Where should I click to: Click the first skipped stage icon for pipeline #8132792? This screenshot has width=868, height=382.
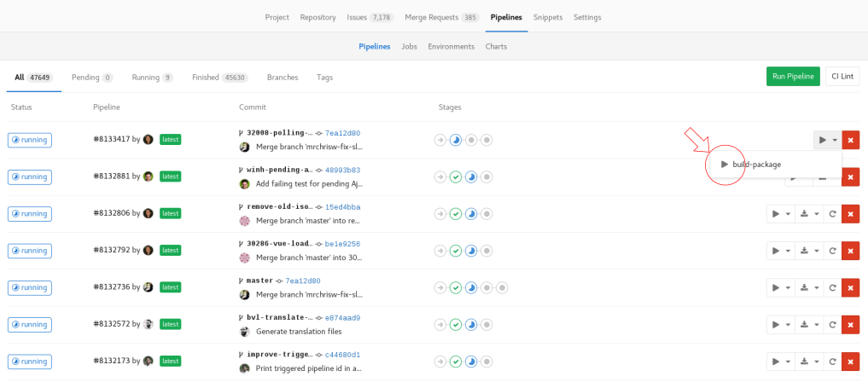(x=440, y=251)
